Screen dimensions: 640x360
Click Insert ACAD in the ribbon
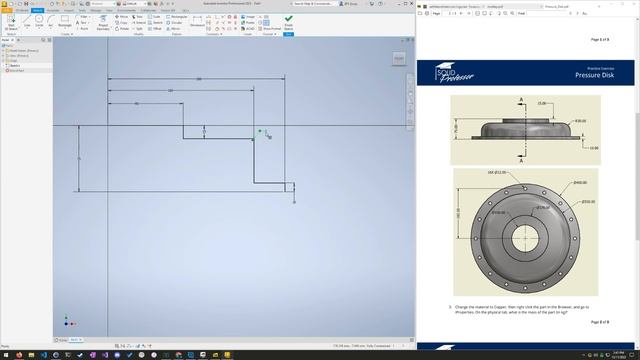click(248, 29)
